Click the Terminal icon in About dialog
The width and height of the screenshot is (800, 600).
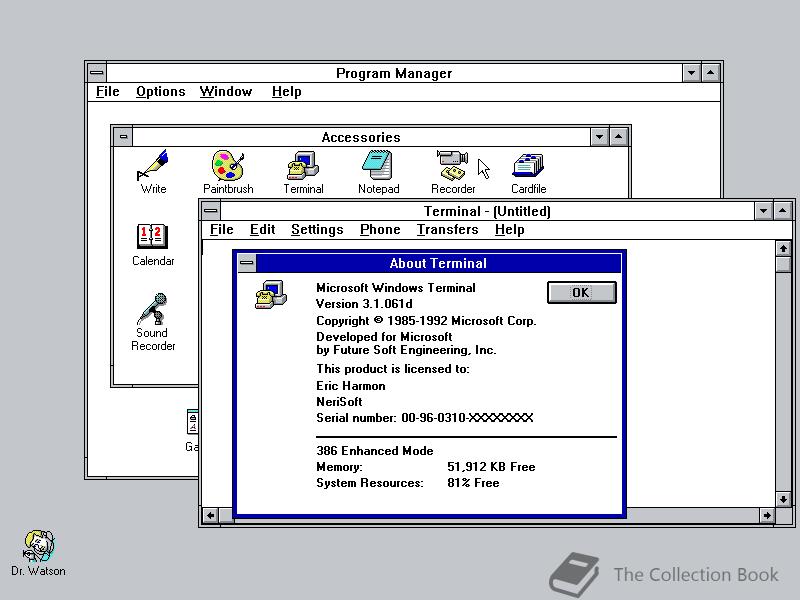click(270, 294)
